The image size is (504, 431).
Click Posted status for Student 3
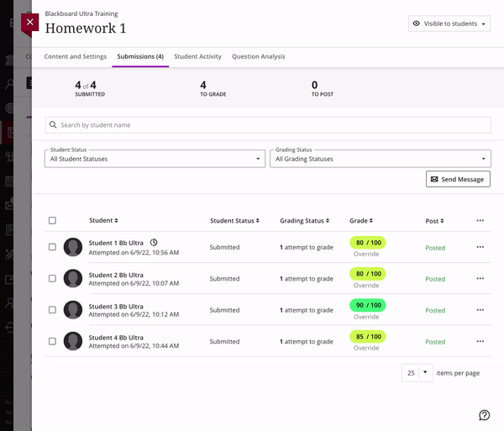(x=435, y=311)
